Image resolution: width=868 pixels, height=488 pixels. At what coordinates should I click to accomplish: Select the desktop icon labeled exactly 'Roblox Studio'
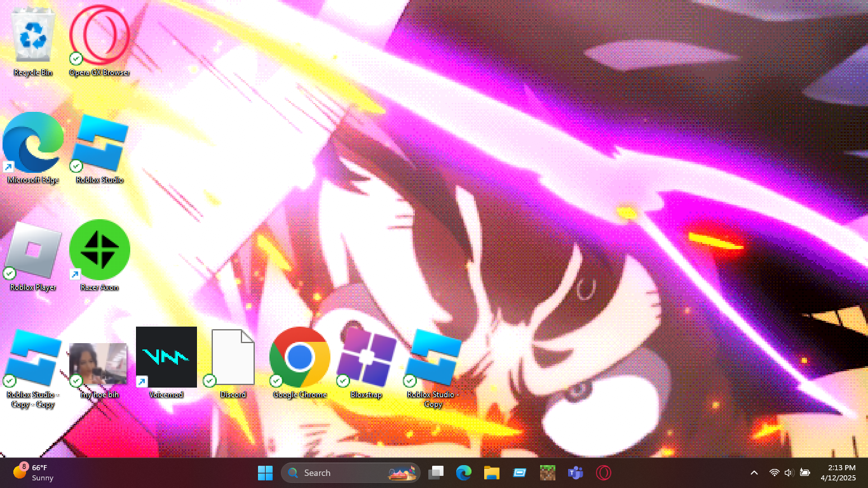[100, 148]
